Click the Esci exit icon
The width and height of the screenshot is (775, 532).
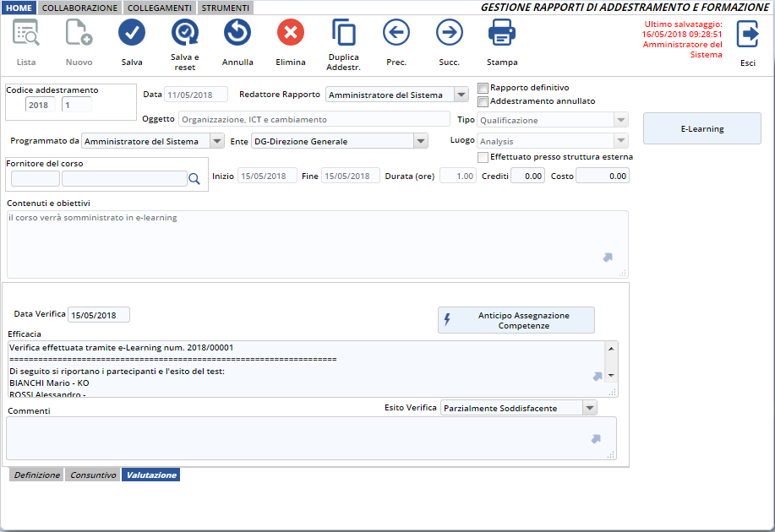click(x=748, y=35)
